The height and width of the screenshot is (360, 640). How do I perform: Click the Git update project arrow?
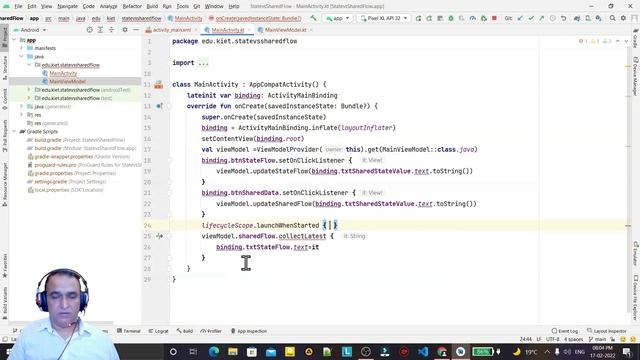pyautogui.click(x=520, y=18)
